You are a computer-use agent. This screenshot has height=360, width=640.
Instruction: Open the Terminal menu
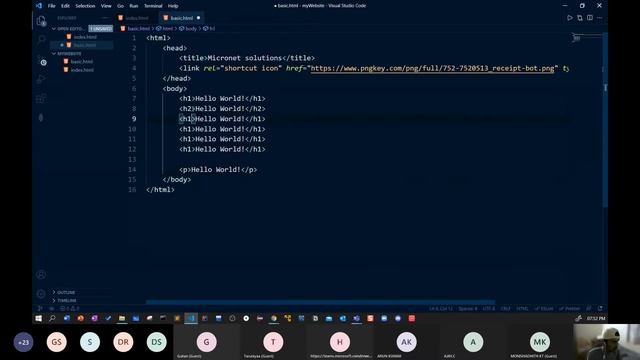pos(153,6)
